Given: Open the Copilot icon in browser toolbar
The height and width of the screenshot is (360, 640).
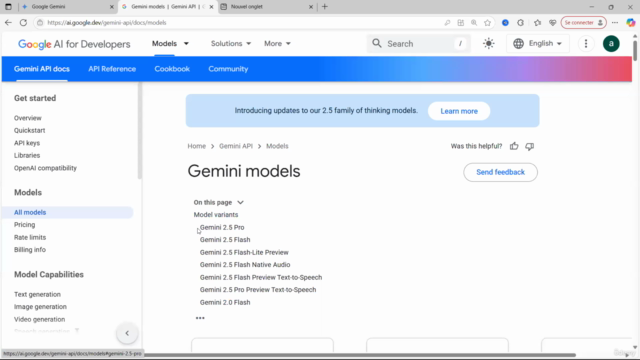Looking at the screenshot, I should tap(631, 23).
